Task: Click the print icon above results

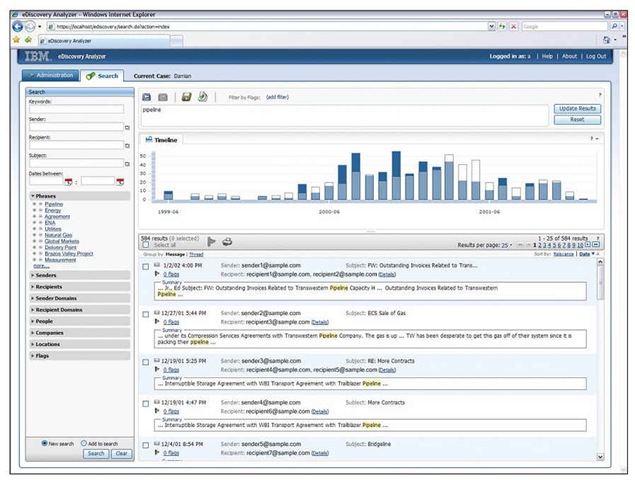Action: [x=227, y=241]
